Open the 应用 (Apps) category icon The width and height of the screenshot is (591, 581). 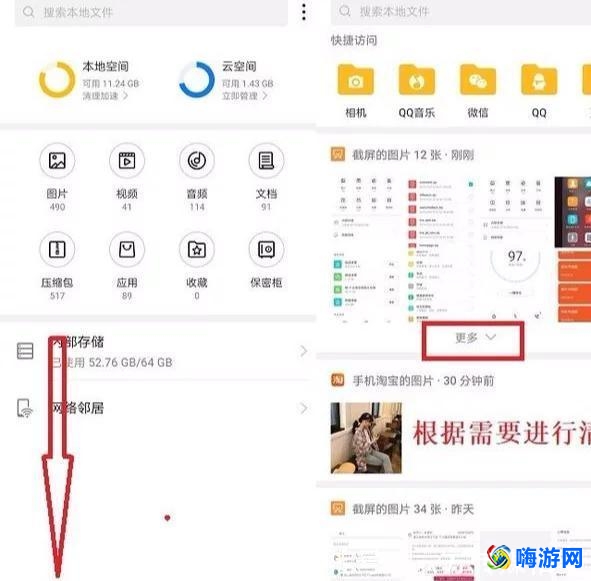(127, 249)
